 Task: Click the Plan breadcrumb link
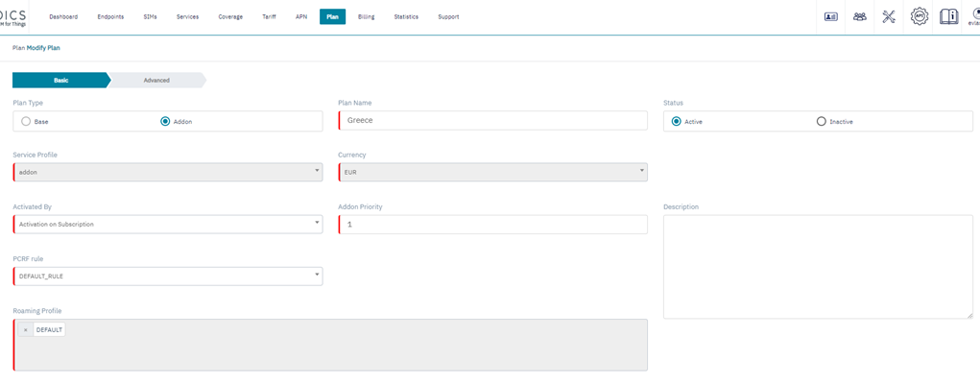[x=18, y=48]
